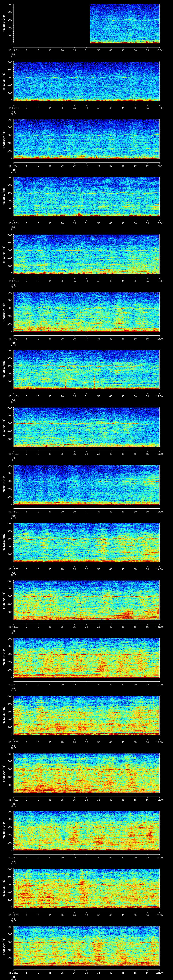Click the 15:18:00 time axis label
Image resolution: width=173 pixels, height=980 pixels.
13,857
